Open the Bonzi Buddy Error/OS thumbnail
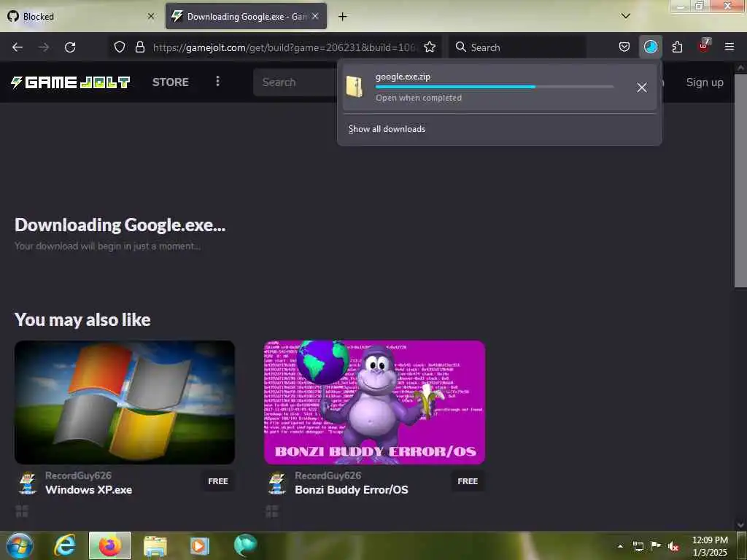This screenshot has width=747, height=560. point(374,402)
